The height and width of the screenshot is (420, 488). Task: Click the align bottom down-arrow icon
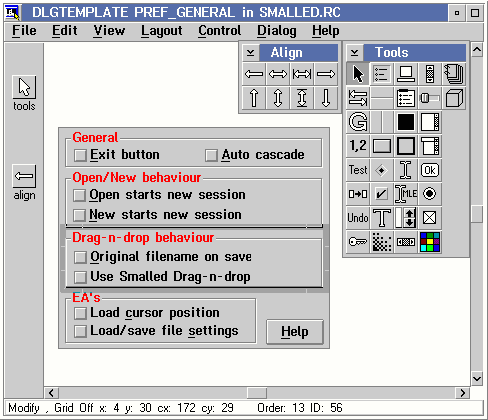tap(326, 98)
